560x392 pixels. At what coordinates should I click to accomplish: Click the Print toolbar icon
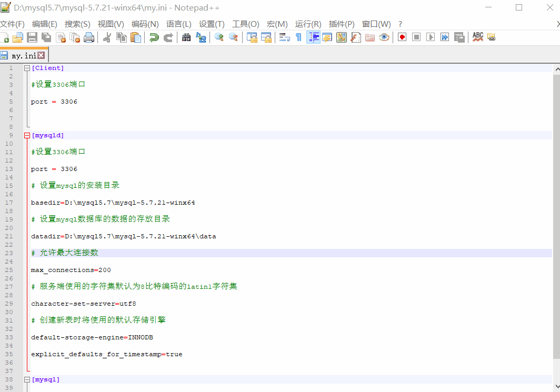coord(89,37)
